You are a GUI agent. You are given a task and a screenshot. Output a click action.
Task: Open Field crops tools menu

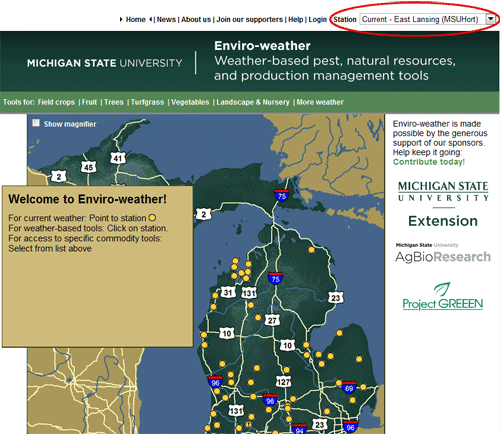click(56, 102)
